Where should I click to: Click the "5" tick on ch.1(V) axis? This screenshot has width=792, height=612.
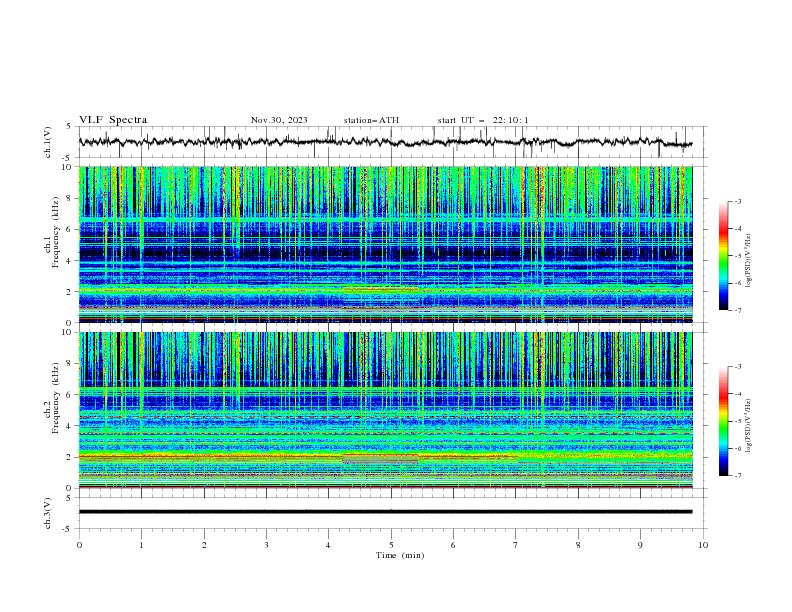coord(69,127)
